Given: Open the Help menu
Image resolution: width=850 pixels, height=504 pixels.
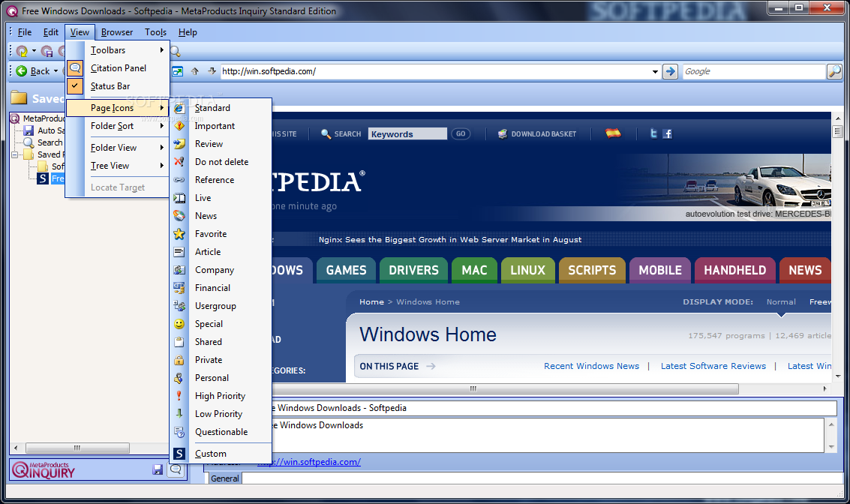Looking at the screenshot, I should pos(188,32).
